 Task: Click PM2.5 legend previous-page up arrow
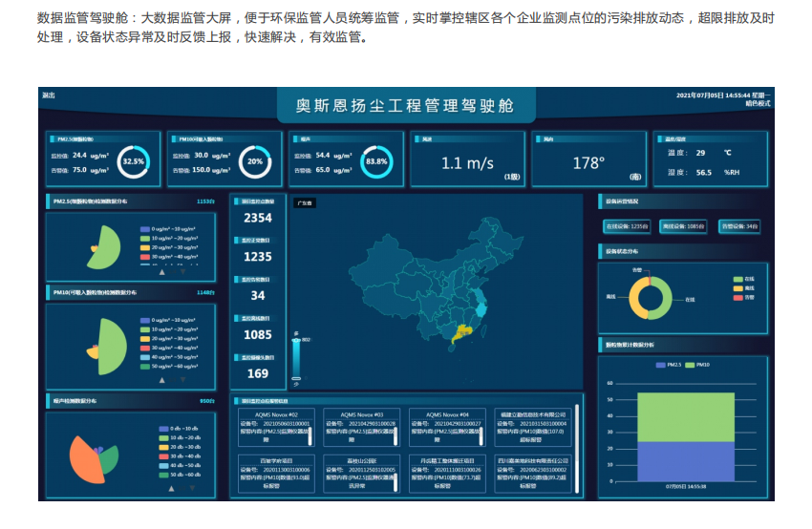(162, 272)
